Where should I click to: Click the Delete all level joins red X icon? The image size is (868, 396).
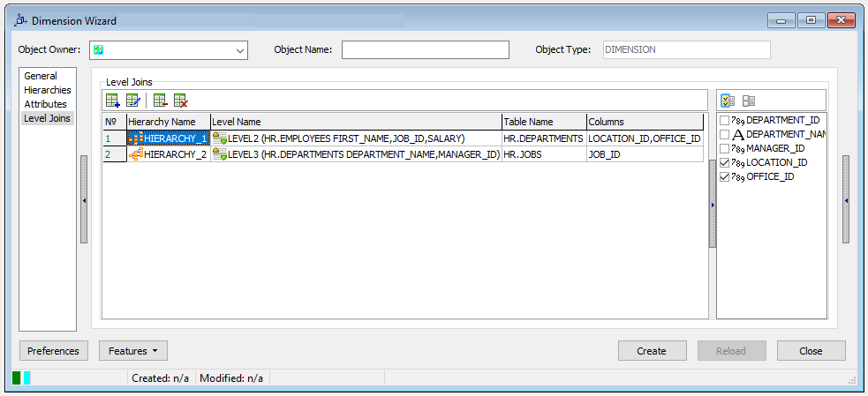180,101
